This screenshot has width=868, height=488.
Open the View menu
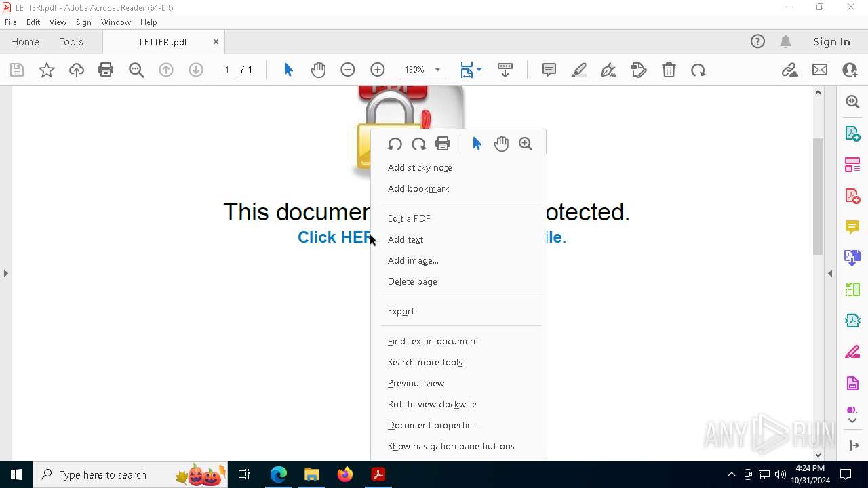[58, 22]
